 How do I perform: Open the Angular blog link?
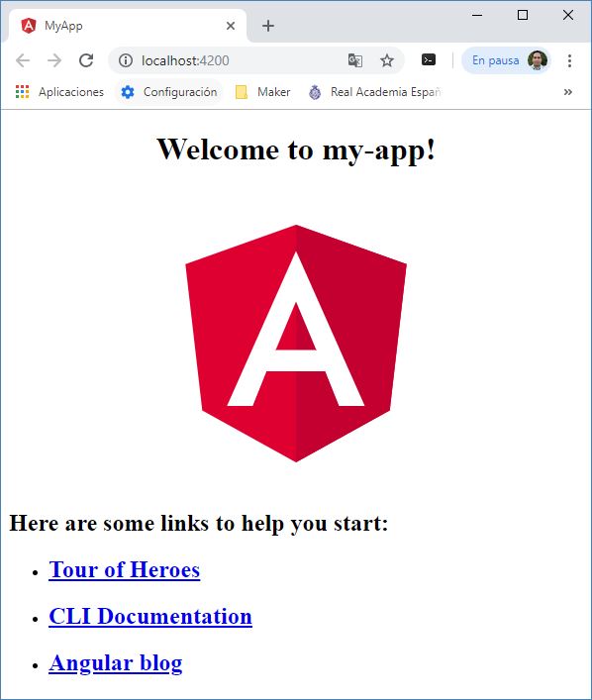(x=116, y=663)
